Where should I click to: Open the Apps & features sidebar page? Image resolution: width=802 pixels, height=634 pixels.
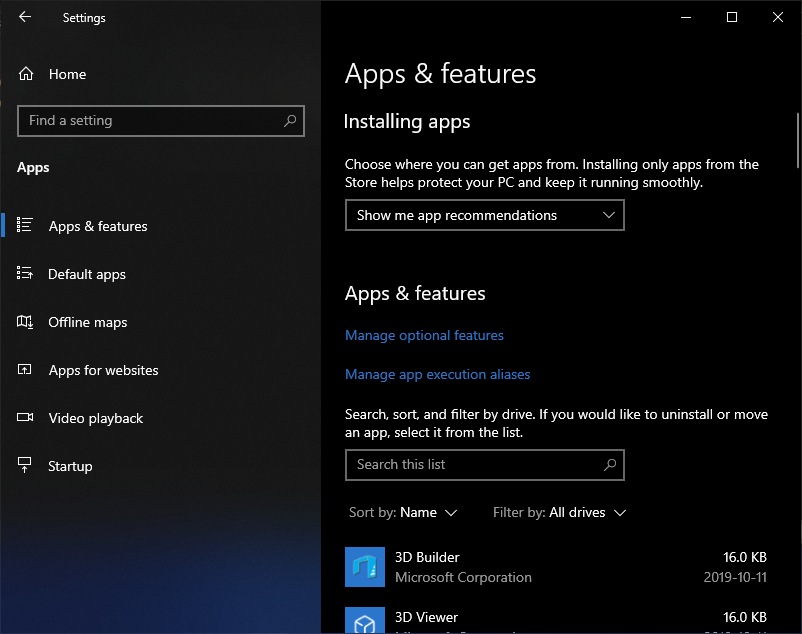[x=98, y=226]
